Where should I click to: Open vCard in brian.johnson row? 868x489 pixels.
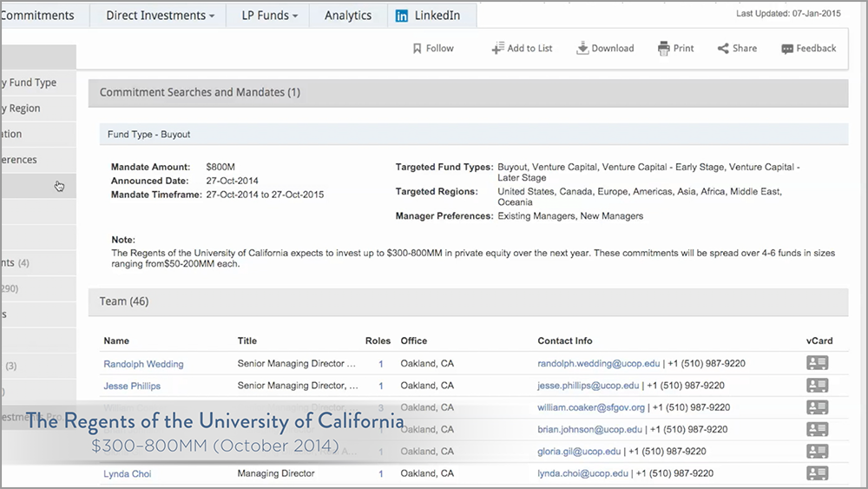[817, 429]
